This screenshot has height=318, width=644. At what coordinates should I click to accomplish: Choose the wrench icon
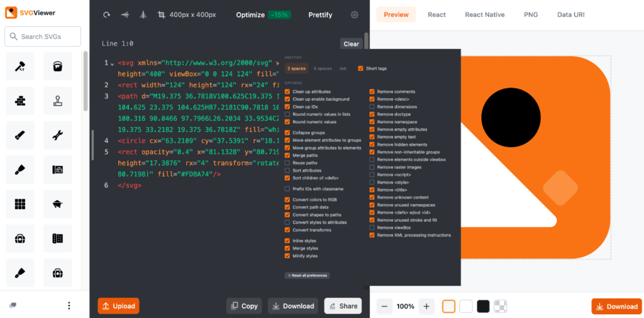57,135
